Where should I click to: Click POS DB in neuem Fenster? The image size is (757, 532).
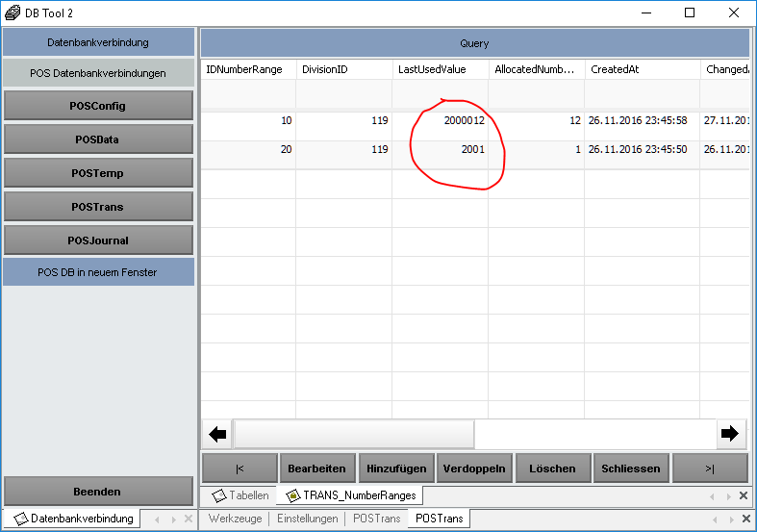[x=98, y=272]
